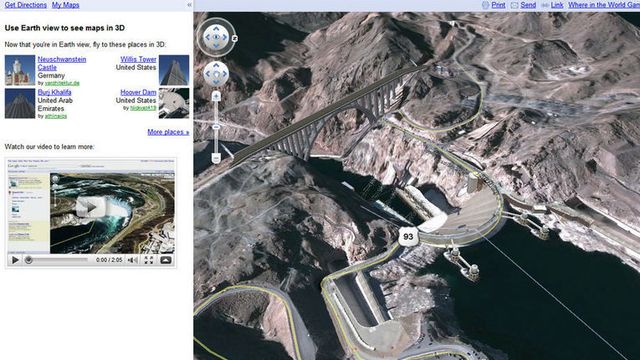Click the Print icon
Viewport: 640px width, 360px height.
click(x=485, y=5)
